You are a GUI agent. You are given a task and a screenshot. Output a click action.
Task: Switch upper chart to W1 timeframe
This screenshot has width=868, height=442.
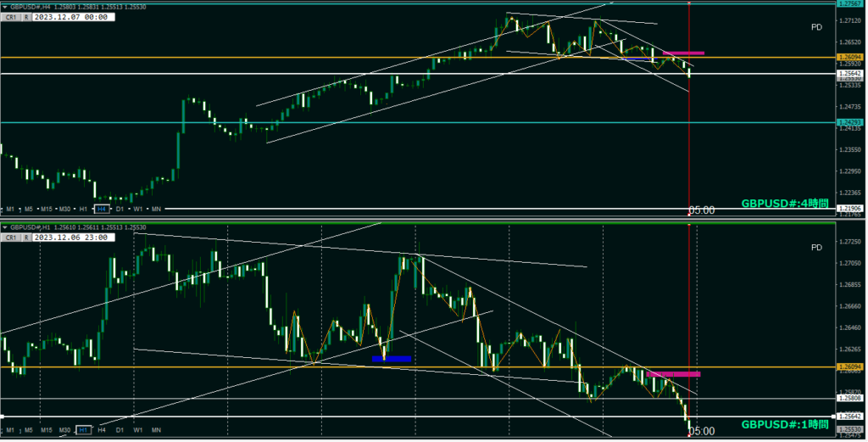[x=138, y=209]
